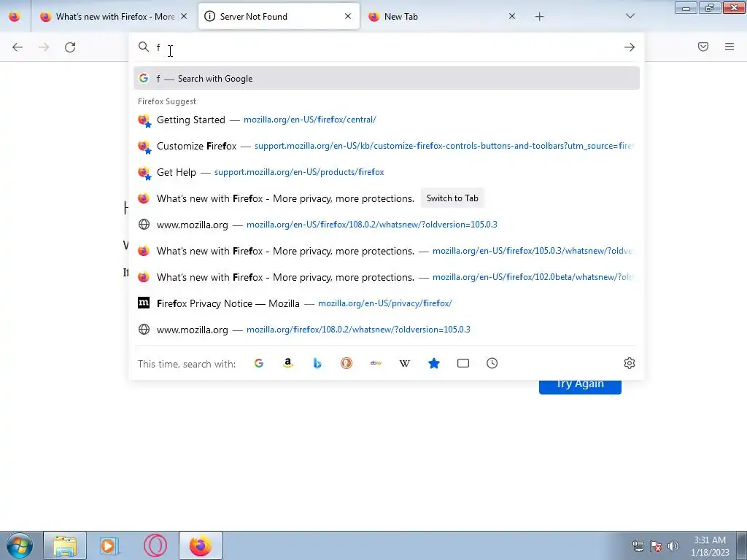Screen dimensions: 747x560
Task: Click the 'Switch to Tab' button
Action: [452, 198]
